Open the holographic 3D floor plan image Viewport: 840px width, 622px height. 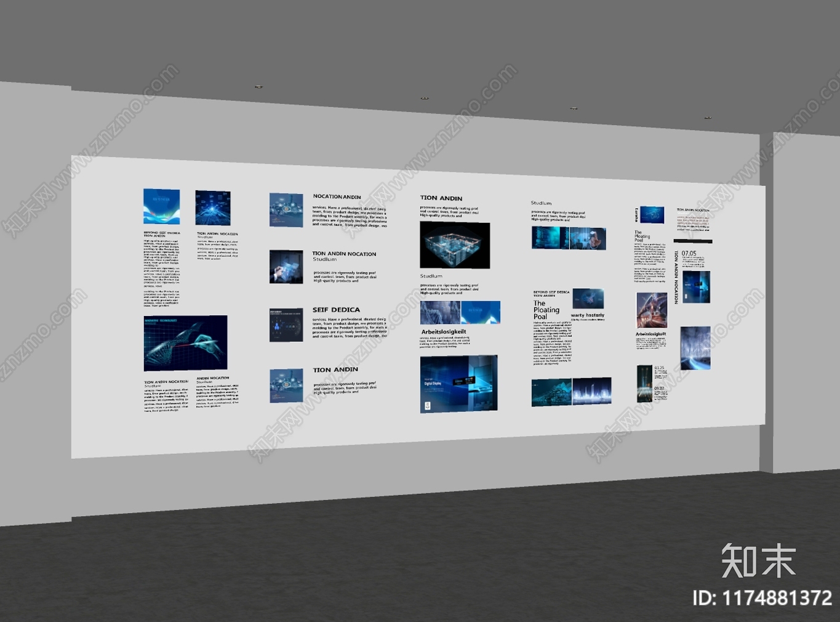(x=455, y=245)
